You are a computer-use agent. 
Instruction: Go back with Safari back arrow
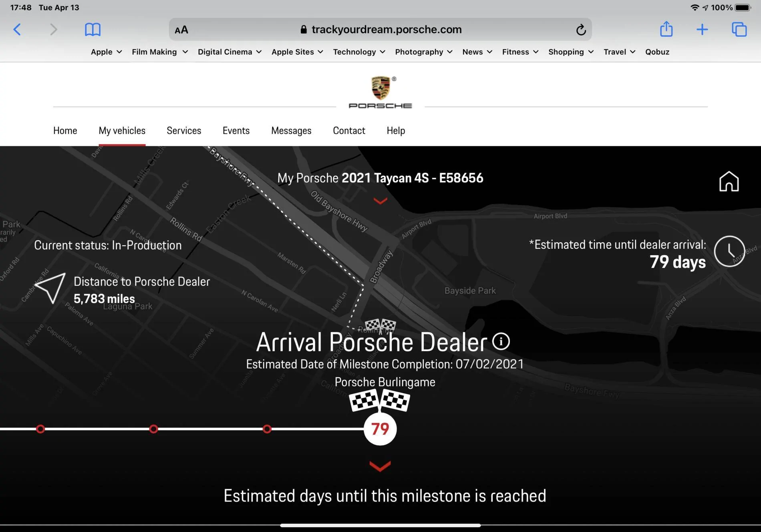coord(17,29)
